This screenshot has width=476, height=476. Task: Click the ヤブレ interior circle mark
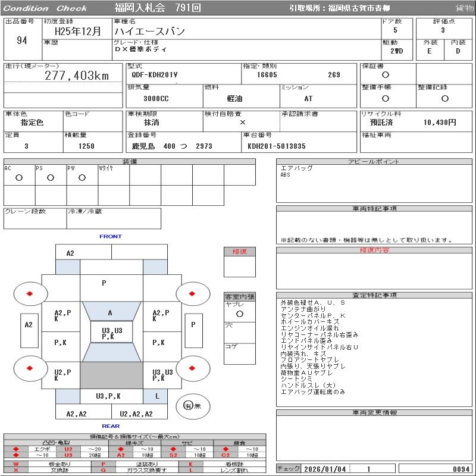pyautogui.click(x=240, y=314)
